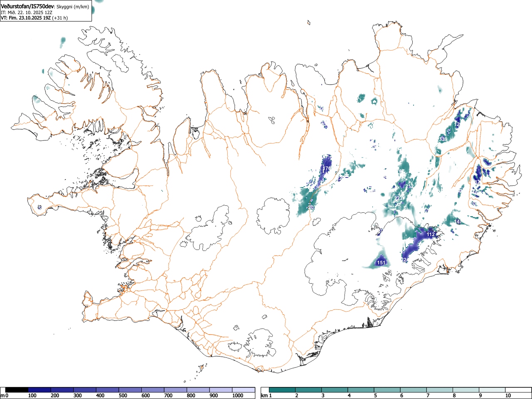
Task: Select the 700–800 m legend swatch
Action: (x=175, y=390)
